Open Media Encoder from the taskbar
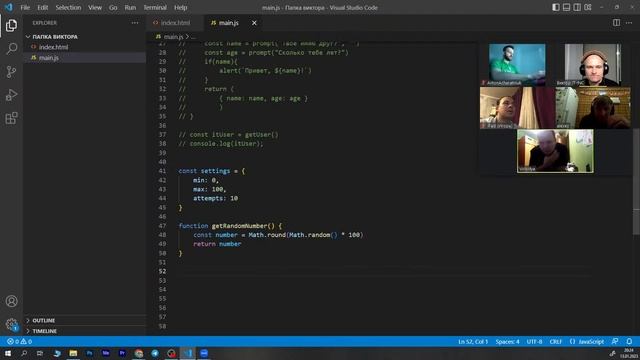This screenshot has width=640, height=360. [106, 353]
